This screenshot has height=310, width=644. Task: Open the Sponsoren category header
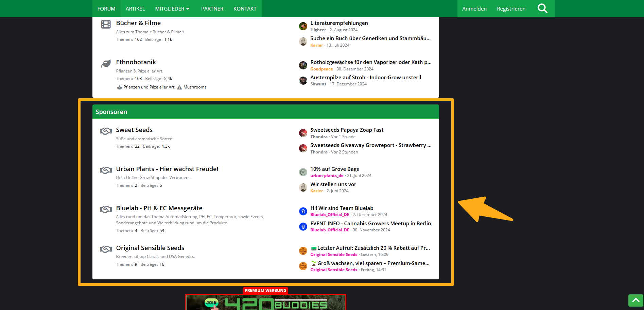point(111,112)
